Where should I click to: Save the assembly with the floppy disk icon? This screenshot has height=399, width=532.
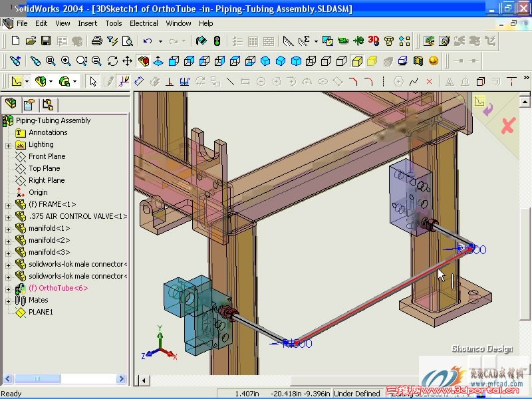(x=46, y=41)
